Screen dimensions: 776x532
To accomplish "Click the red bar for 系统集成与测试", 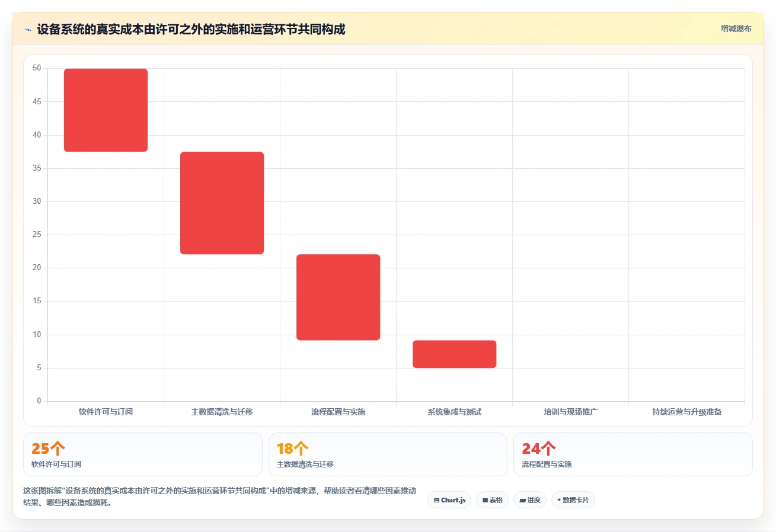I will [x=454, y=354].
